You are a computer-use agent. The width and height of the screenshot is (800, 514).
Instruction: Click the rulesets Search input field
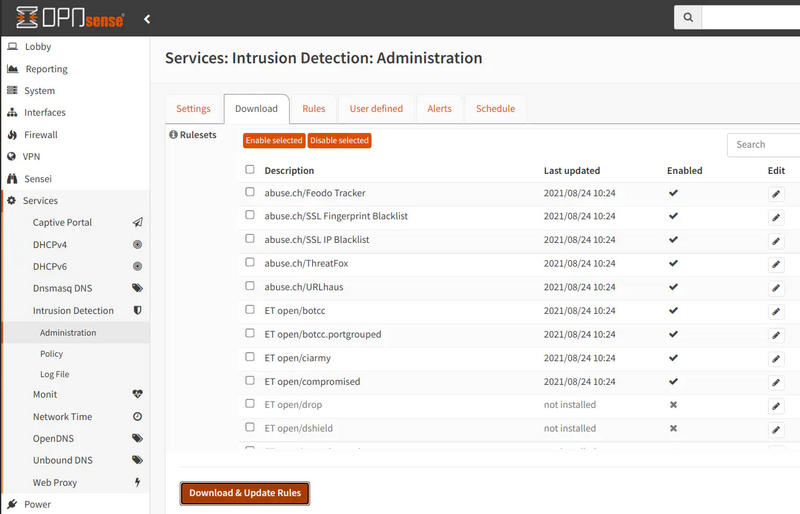[764, 145]
